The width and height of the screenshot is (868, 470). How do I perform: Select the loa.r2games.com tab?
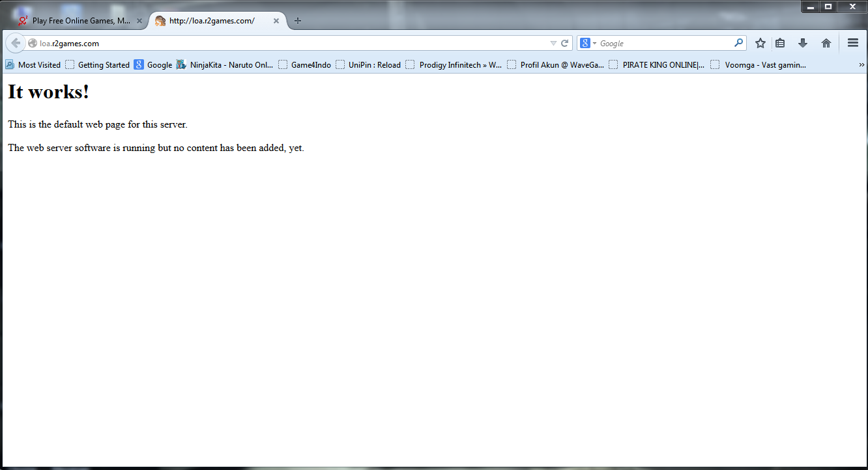click(211, 21)
